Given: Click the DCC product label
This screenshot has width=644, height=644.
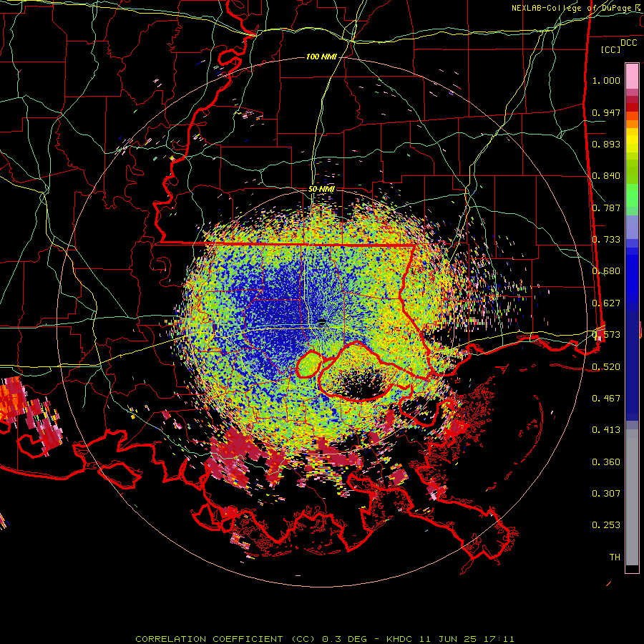Looking at the screenshot, I should [628, 43].
